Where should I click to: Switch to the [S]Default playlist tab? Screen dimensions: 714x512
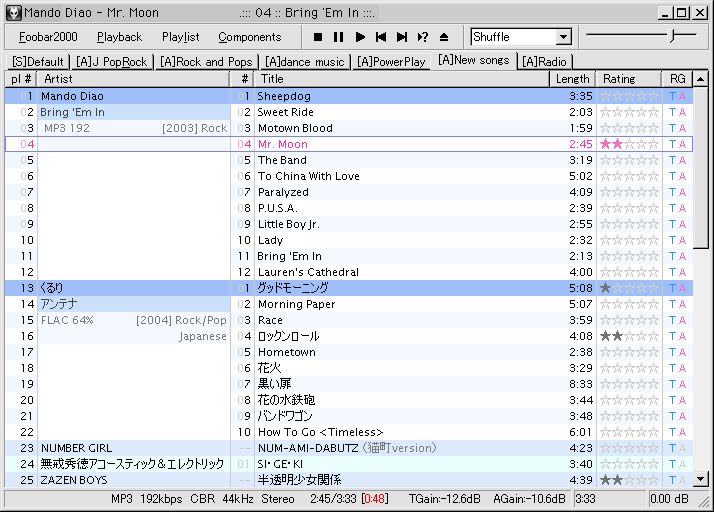pos(37,61)
